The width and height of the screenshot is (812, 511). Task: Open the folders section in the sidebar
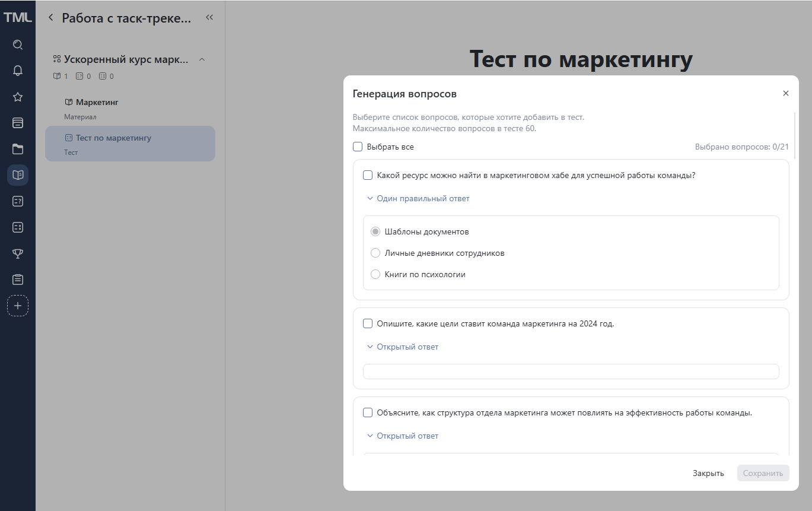(x=18, y=149)
